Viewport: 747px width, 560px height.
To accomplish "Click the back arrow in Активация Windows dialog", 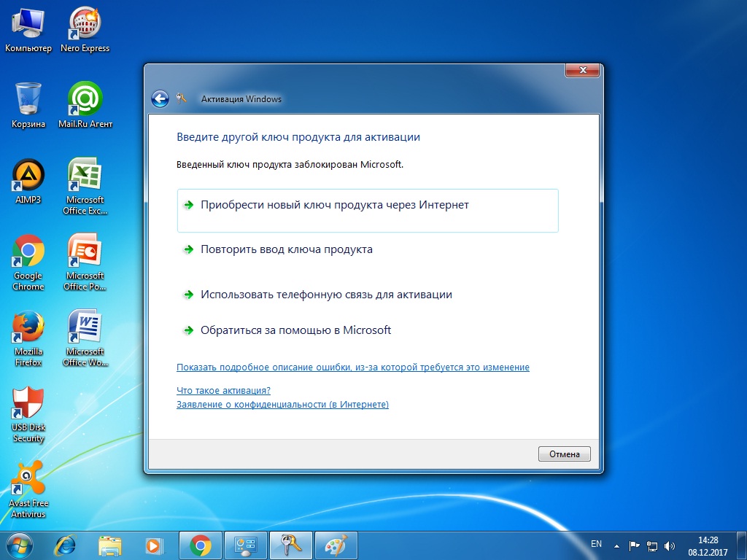I will pos(160,99).
